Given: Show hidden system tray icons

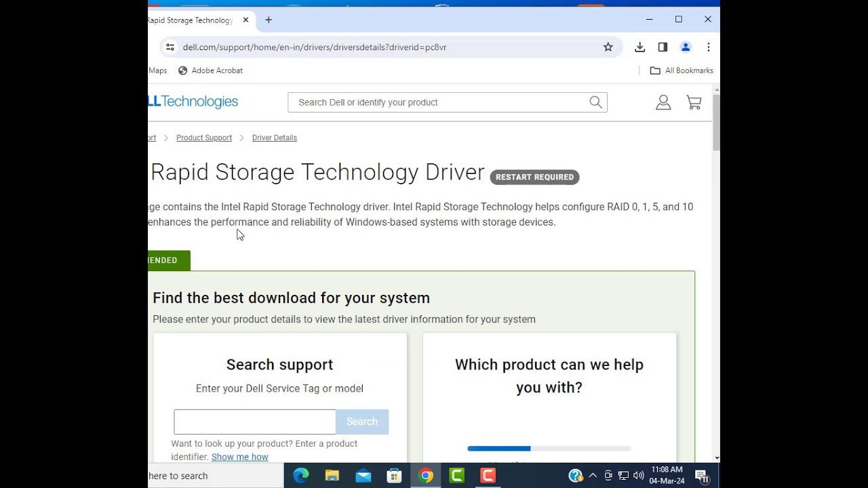Looking at the screenshot, I should (593, 476).
